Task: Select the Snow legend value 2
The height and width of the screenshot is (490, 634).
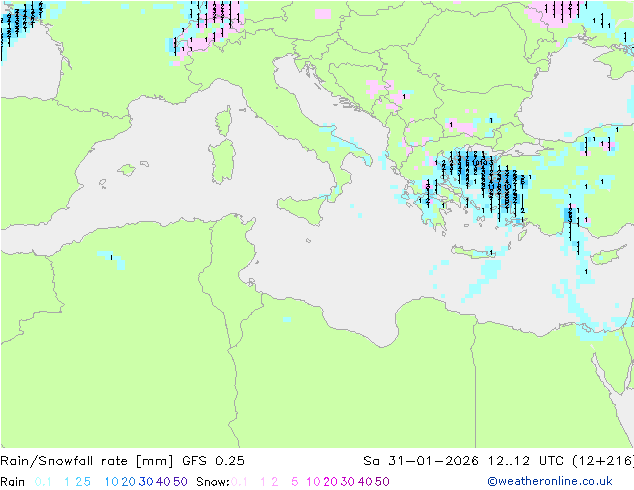Action: [275, 482]
